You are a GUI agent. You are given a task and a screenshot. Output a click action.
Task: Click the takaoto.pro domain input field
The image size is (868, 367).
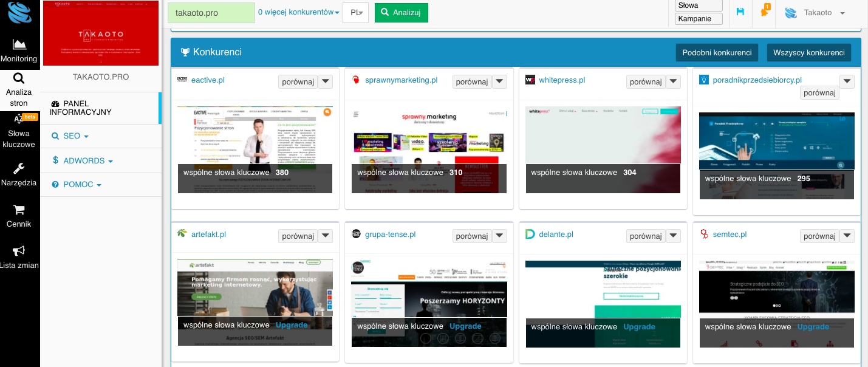point(211,13)
